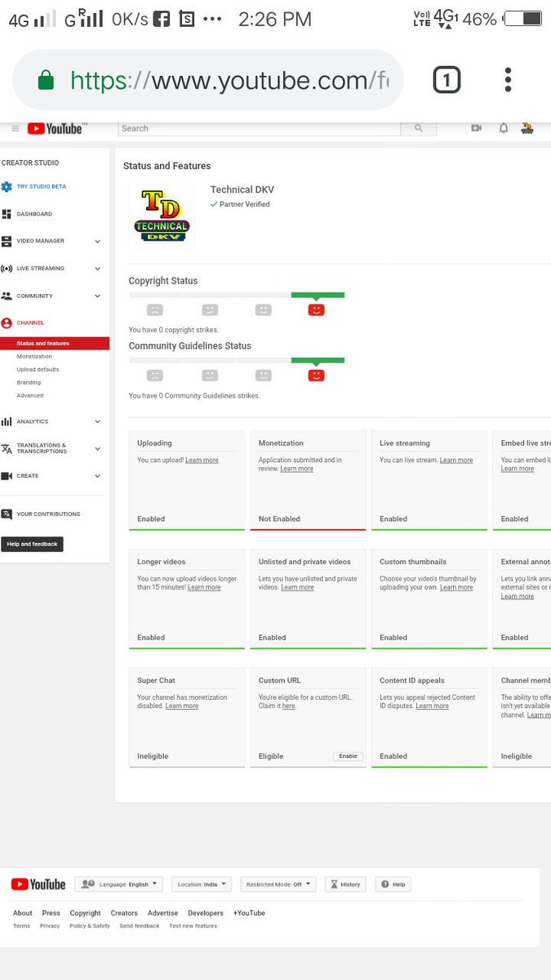Open Advanced under Channel
This screenshot has height=980, width=551.
(30, 395)
